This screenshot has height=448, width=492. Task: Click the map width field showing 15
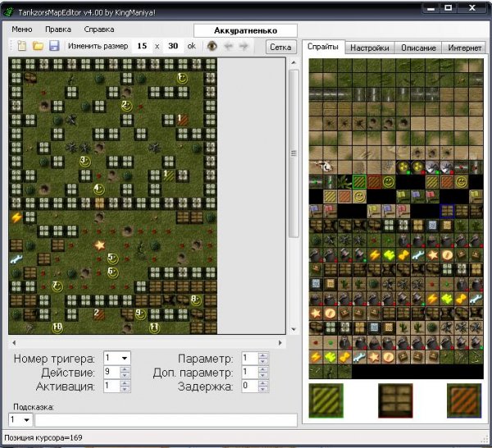click(x=142, y=46)
